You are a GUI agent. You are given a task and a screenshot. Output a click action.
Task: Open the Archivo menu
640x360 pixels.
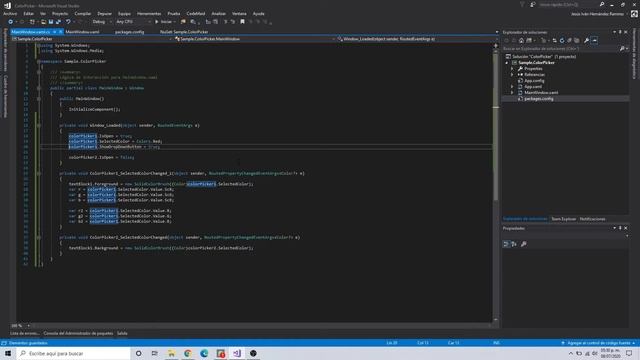tap(10, 13)
